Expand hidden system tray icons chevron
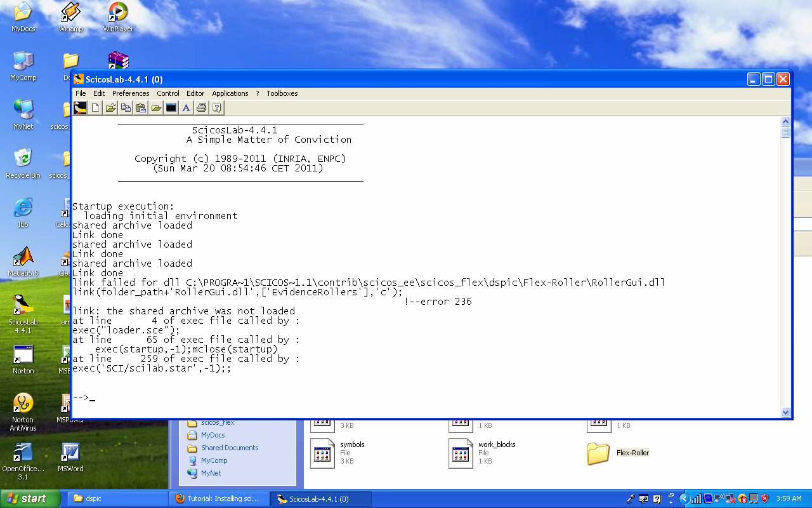The image size is (812, 508). (x=685, y=499)
